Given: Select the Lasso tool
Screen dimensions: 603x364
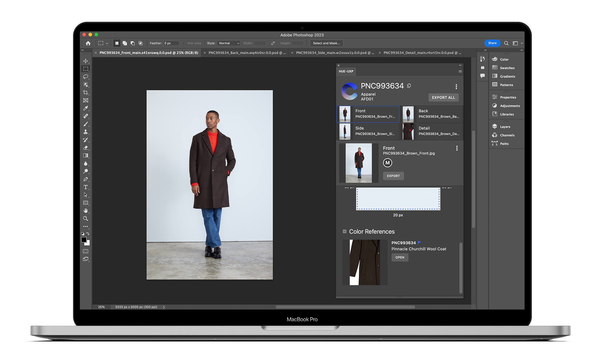Looking at the screenshot, I should [x=86, y=77].
